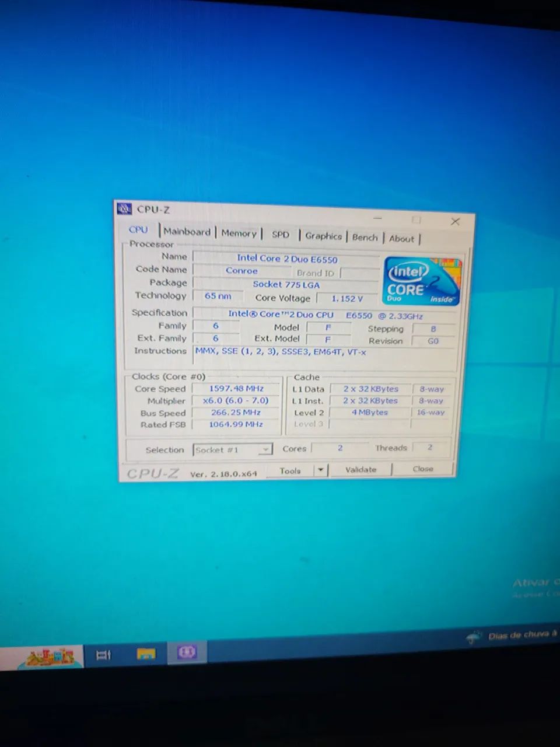The height and width of the screenshot is (747, 560).
Task: Click the Threads value field
Action: [430, 448]
